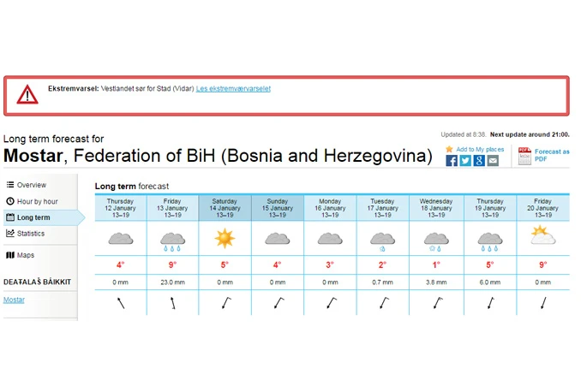The image size is (581, 392).
Task: Click cloudy icon for Sunday 15 January
Action: click(278, 238)
